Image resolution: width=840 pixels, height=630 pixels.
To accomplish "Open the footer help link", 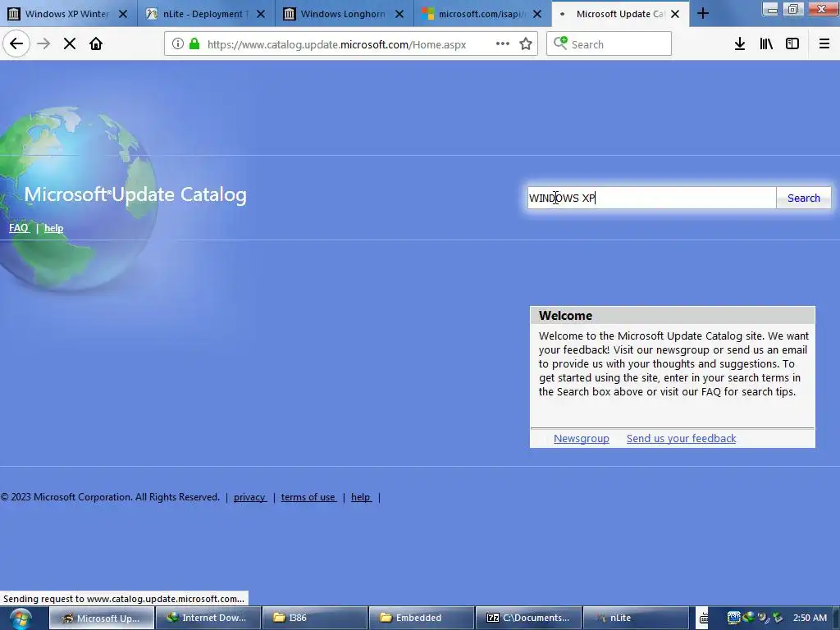I will pyautogui.click(x=361, y=497).
